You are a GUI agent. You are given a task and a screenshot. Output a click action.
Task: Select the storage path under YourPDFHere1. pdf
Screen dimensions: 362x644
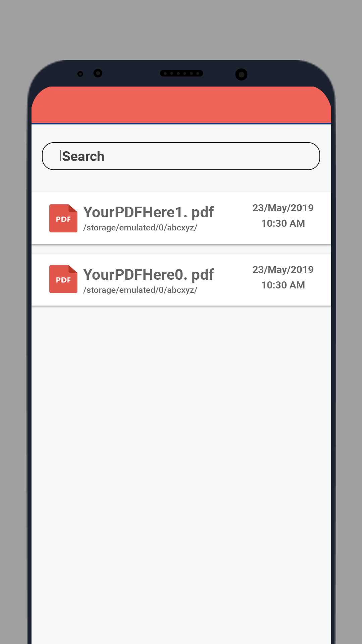click(140, 228)
